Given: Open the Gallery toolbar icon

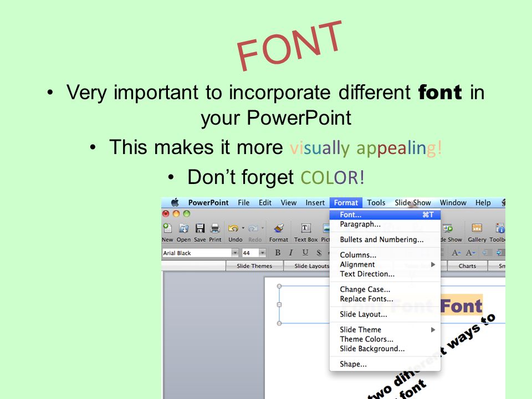Looking at the screenshot, I should tap(477, 228).
